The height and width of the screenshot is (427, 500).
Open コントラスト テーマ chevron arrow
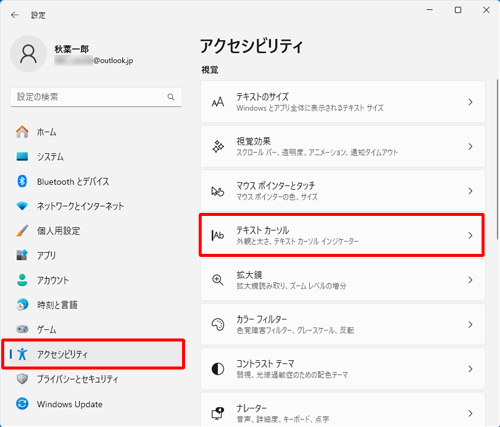pyautogui.click(x=470, y=369)
